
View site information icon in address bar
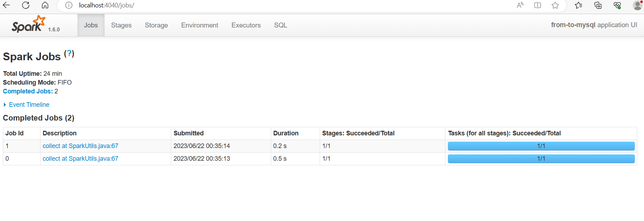pos(69,5)
